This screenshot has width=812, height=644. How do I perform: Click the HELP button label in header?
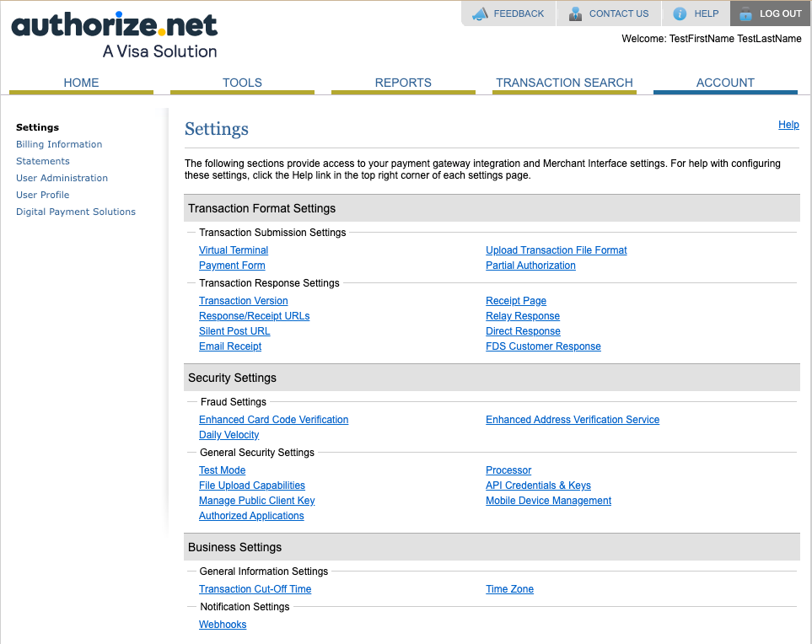[707, 14]
